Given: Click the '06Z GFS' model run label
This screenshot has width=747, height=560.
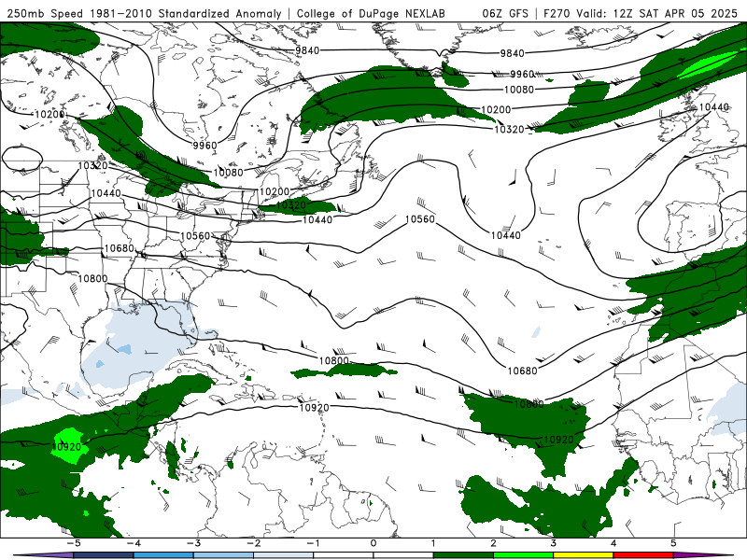Looking at the screenshot, I should tap(505, 13).
